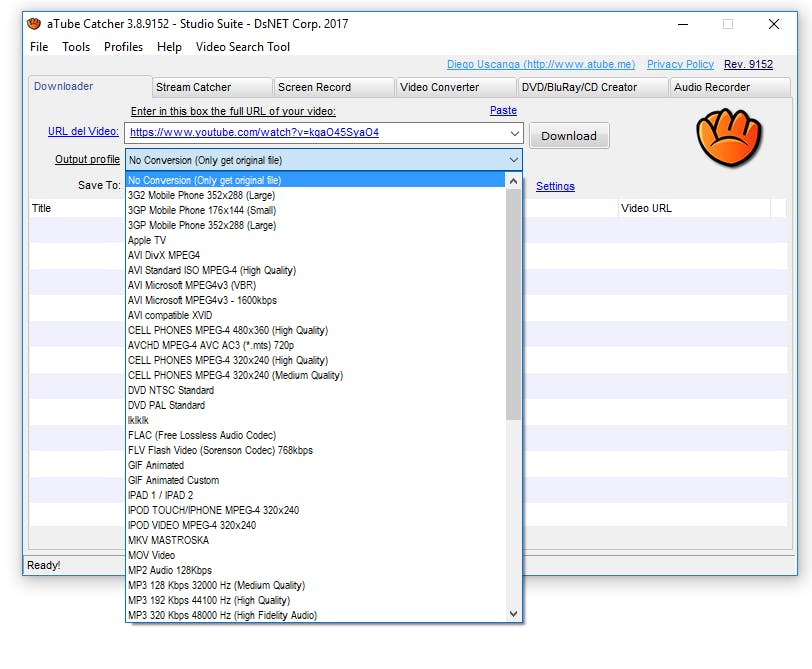Select CELL PHONES MPEG-4 480x360 (High Quality)
The image size is (812, 669).
pyautogui.click(x=315, y=330)
